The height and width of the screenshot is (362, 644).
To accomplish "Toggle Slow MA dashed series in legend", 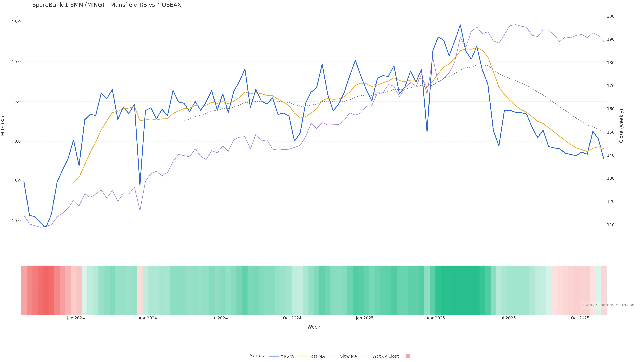I will [x=343, y=356].
